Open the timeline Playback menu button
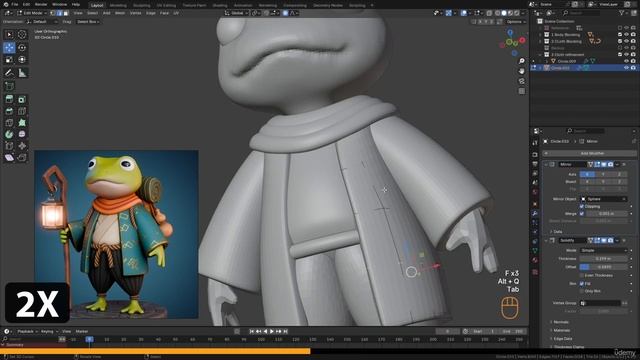 27,331
